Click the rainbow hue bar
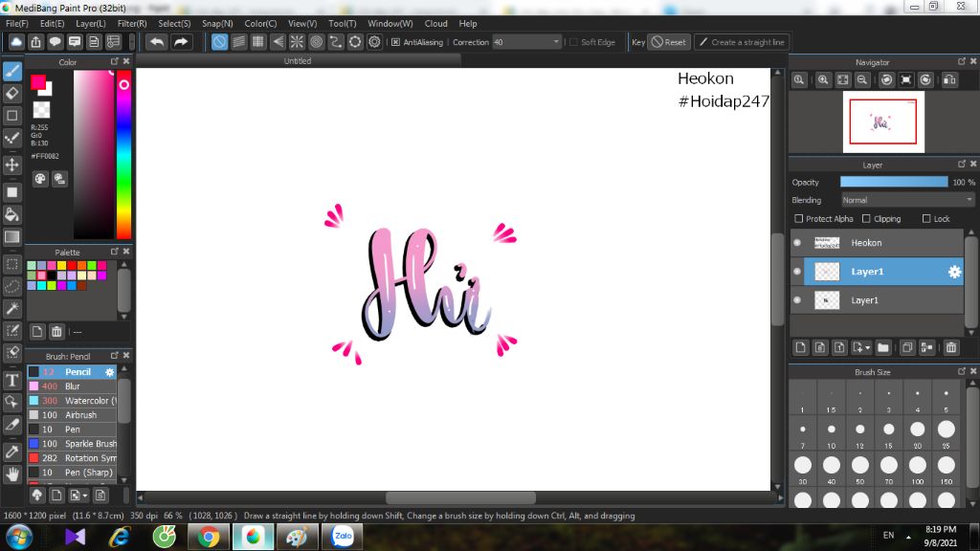The height and width of the screenshot is (551, 980). tap(124, 154)
